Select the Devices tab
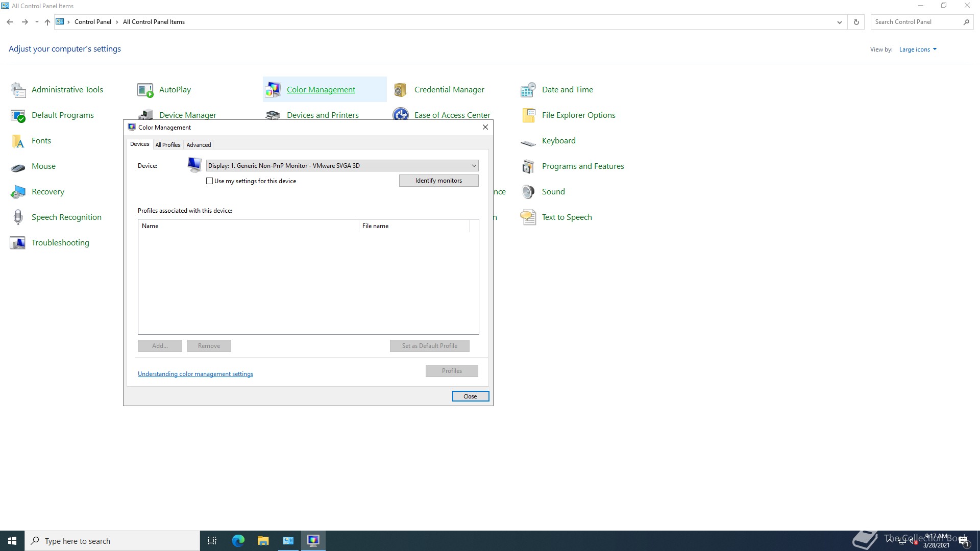Screen dimensions: 980x551 139,144
